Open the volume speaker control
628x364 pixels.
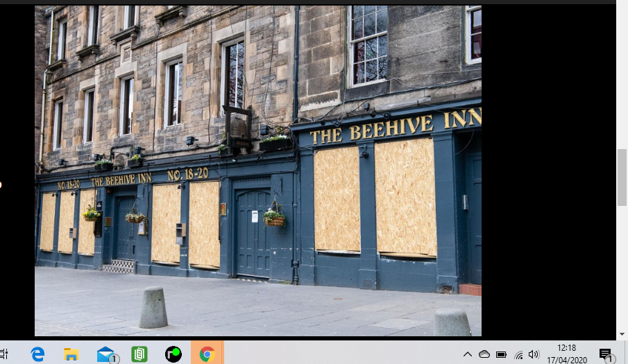[534, 354]
